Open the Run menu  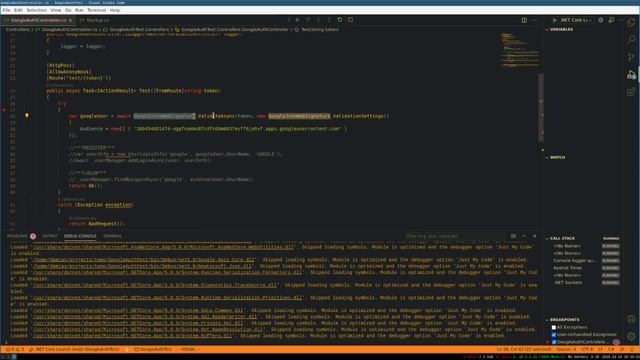[x=79, y=10]
